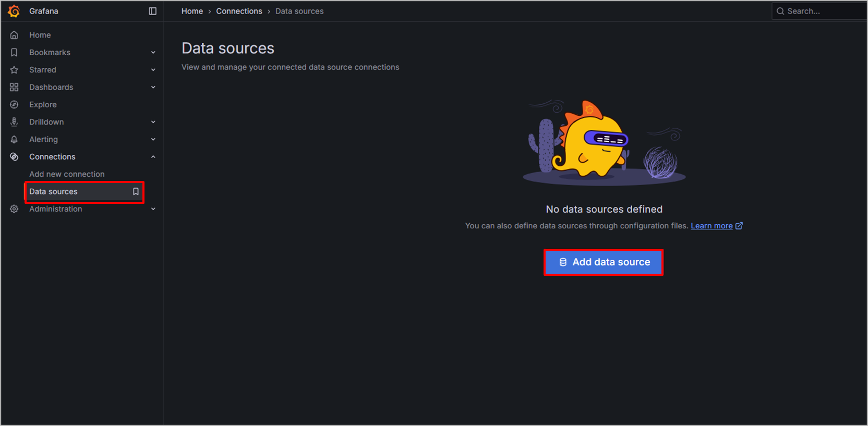Open the Learn more link
The height and width of the screenshot is (426, 868).
coord(712,226)
